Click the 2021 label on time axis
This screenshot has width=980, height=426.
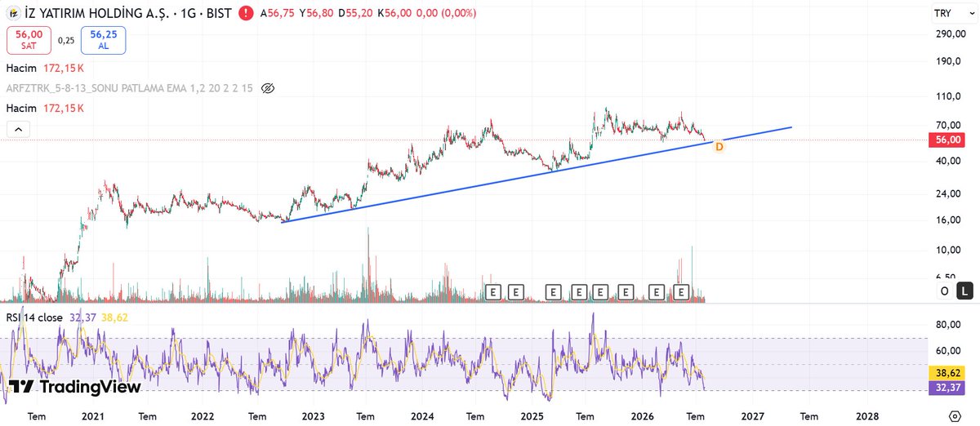point(92,415)
